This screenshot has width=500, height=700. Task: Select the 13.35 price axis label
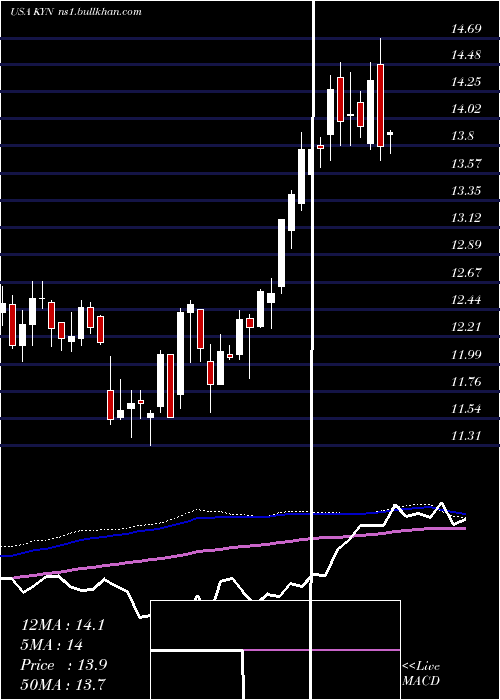click(x=466, y=191)
